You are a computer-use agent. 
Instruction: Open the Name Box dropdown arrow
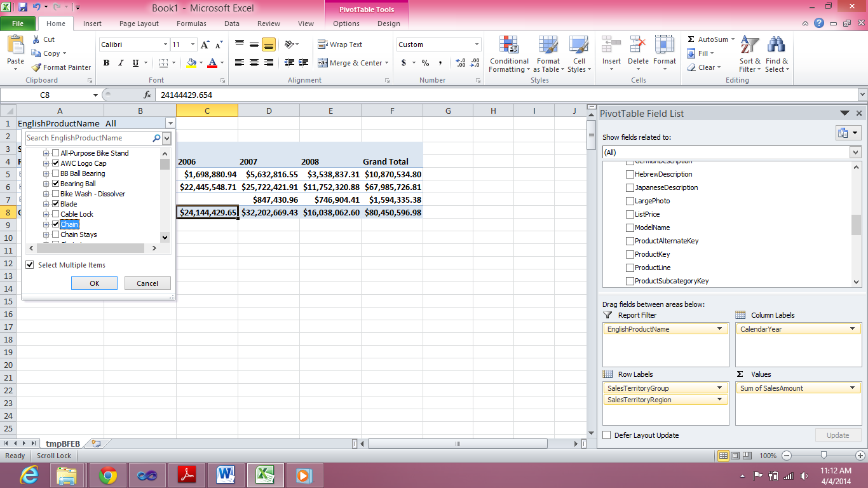[x=95, y=95]
